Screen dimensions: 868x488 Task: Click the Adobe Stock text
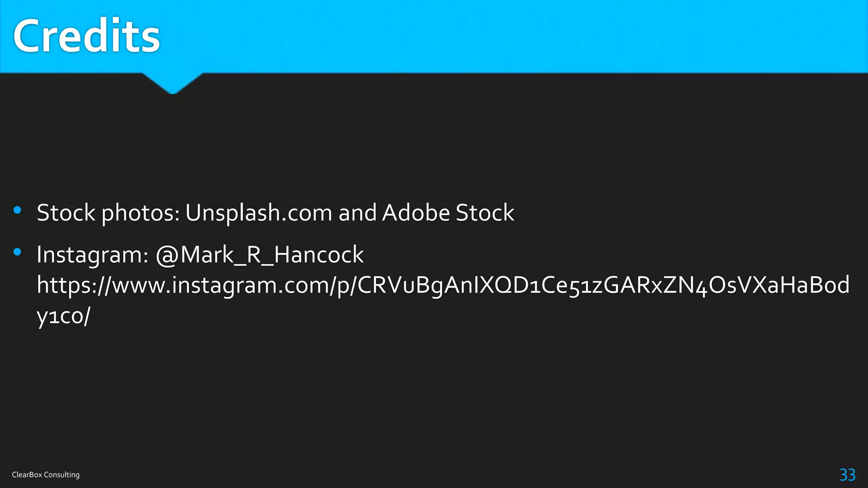point(448,212)
